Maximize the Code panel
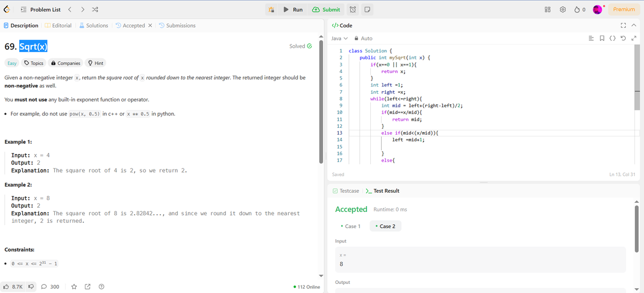 [x=624, y=25]
